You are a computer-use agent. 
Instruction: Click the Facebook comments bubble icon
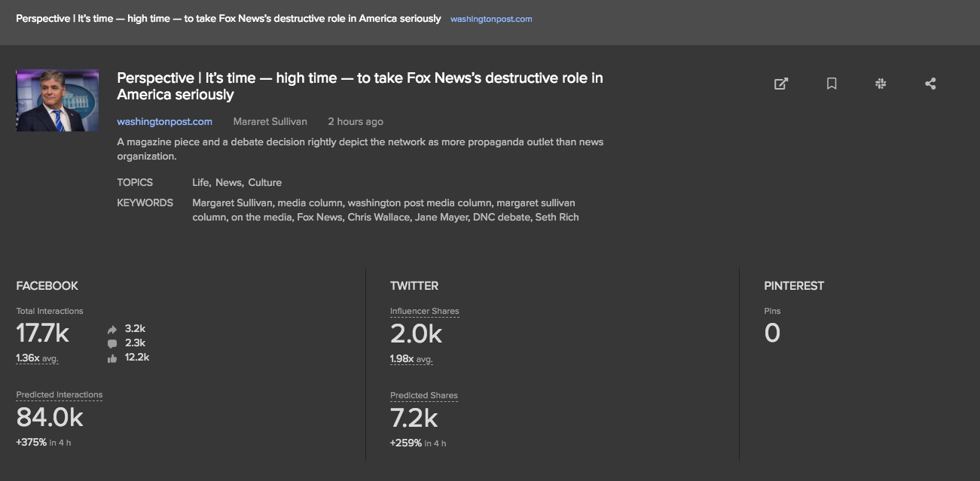tap(112, 343)
